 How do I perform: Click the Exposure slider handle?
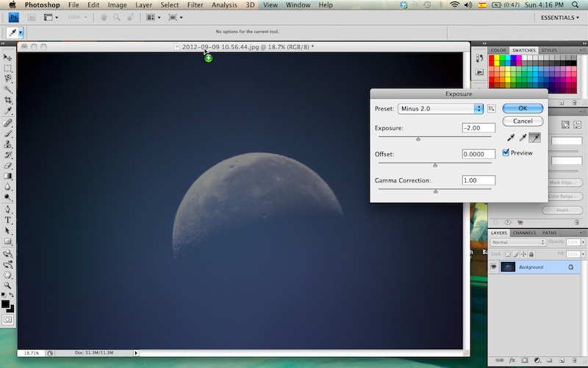point(418,138)
